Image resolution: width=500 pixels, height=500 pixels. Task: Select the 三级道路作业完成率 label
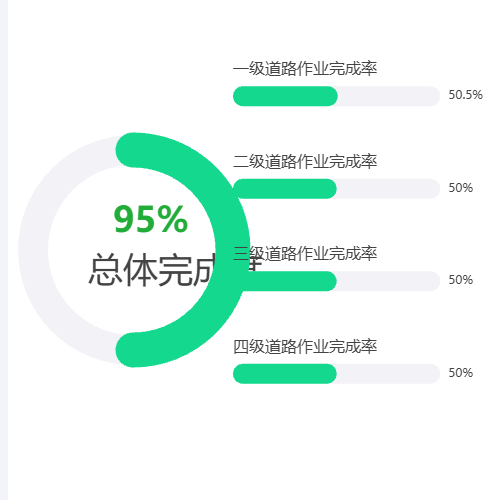[305, 254]
